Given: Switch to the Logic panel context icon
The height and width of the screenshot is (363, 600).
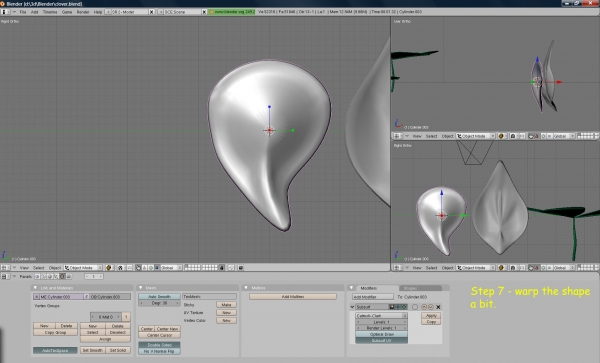Looking at the screenshot, I should pos(37,276).
